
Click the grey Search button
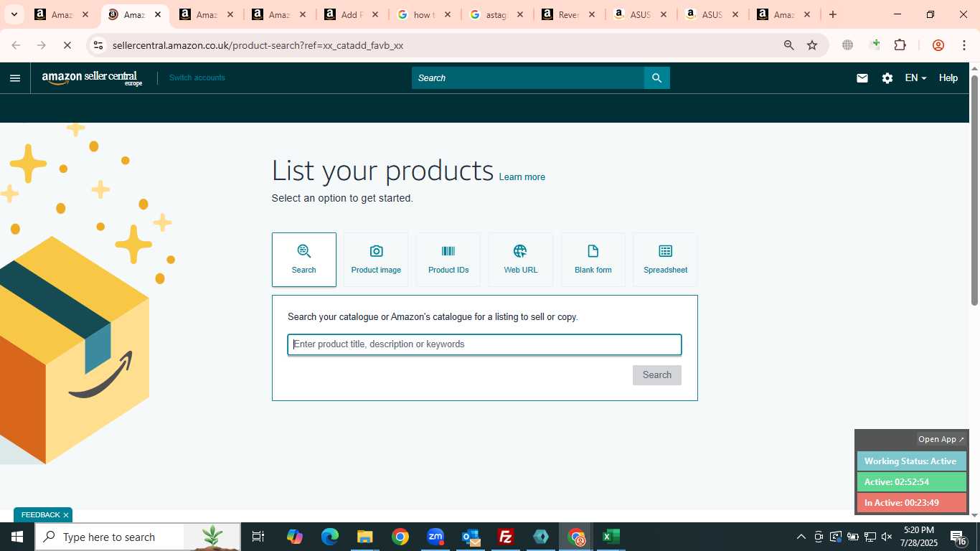coord(657,375)
